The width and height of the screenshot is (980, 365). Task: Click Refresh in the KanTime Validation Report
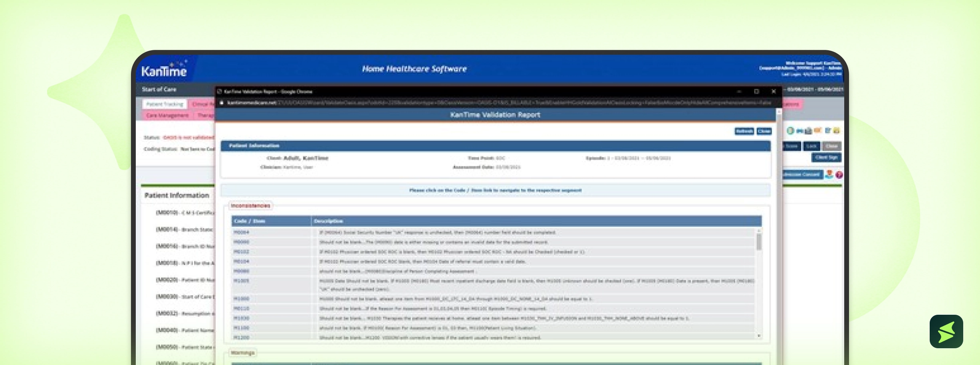[744, 131]
